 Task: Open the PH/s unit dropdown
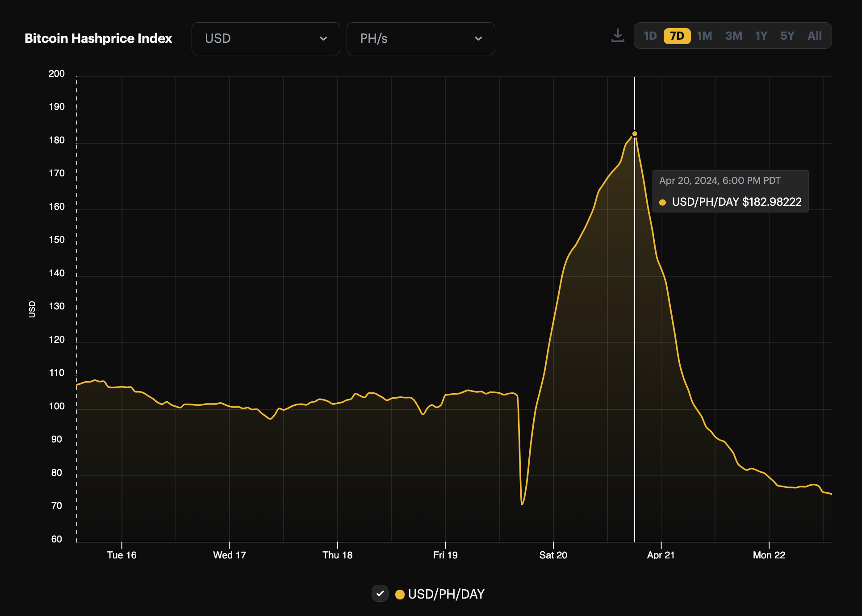pos(420,39)
